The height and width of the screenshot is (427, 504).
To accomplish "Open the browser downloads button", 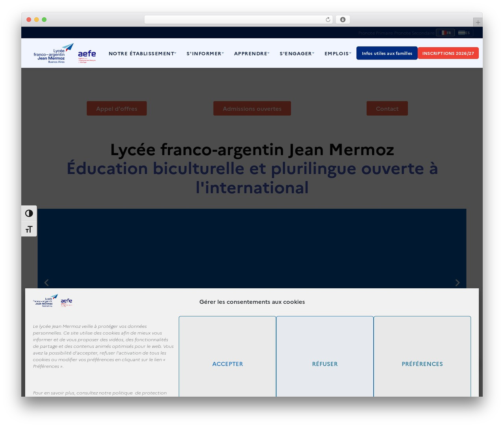I will pos(343,20).
